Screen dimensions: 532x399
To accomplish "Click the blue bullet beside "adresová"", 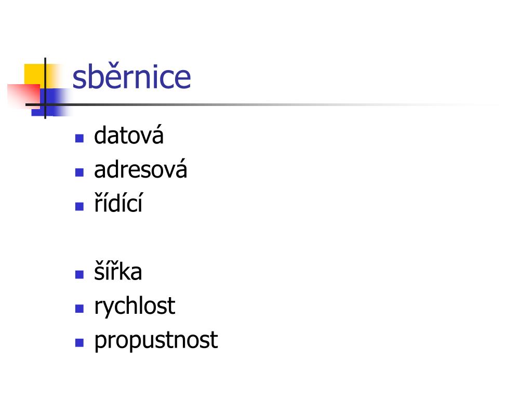I will (x=79, y=172).
